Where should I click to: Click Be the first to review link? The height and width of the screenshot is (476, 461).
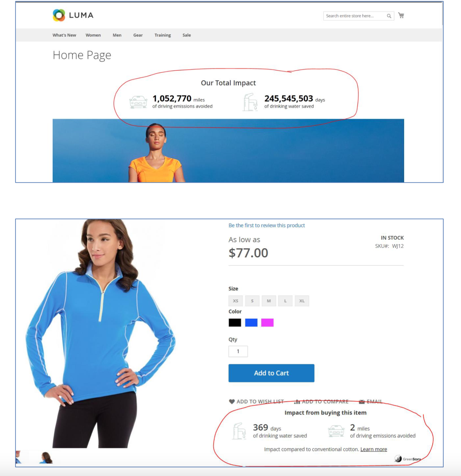tap(267, 225)
